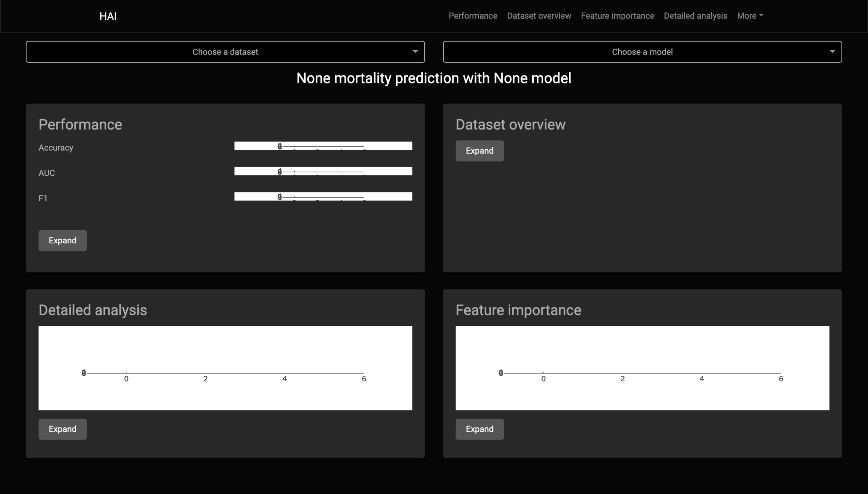The width and height of the screenshot is (868, 494).
Task: Expand the Detailed analysis card
Action: click(x=63, y=429)
